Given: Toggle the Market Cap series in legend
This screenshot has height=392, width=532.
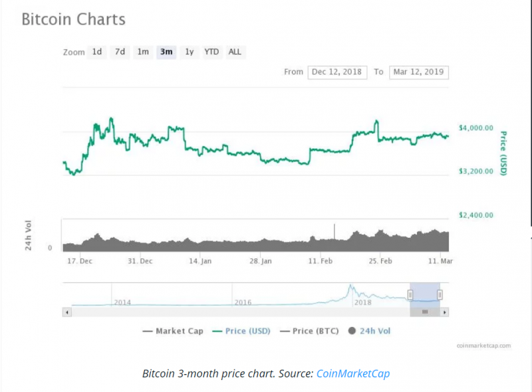Looking at the screenshot, I should (x=173, y=331).
